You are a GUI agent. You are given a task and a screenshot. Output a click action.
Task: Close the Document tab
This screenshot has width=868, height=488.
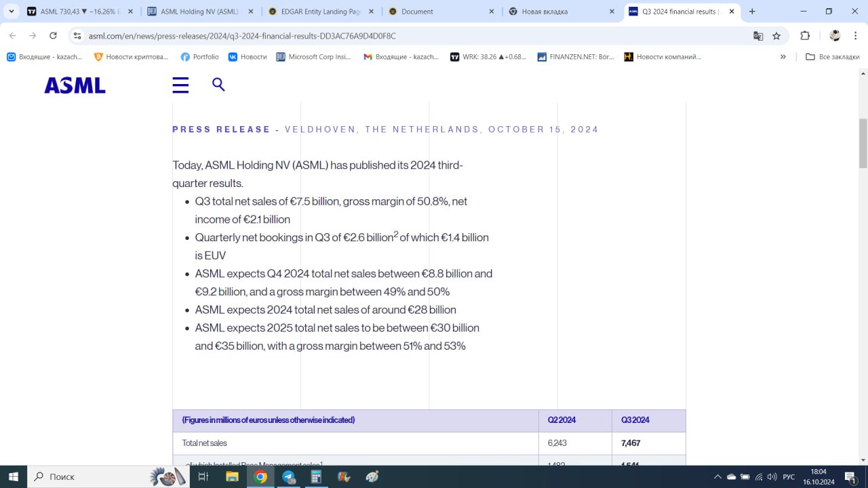492,12
